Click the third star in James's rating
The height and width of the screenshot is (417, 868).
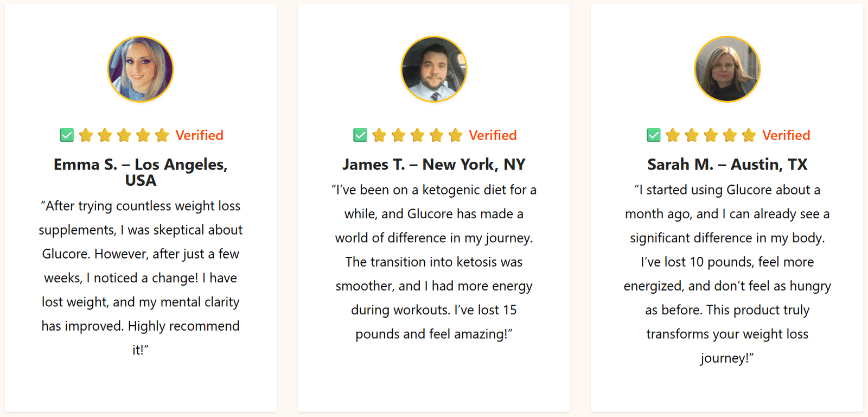tap(418, 135)
